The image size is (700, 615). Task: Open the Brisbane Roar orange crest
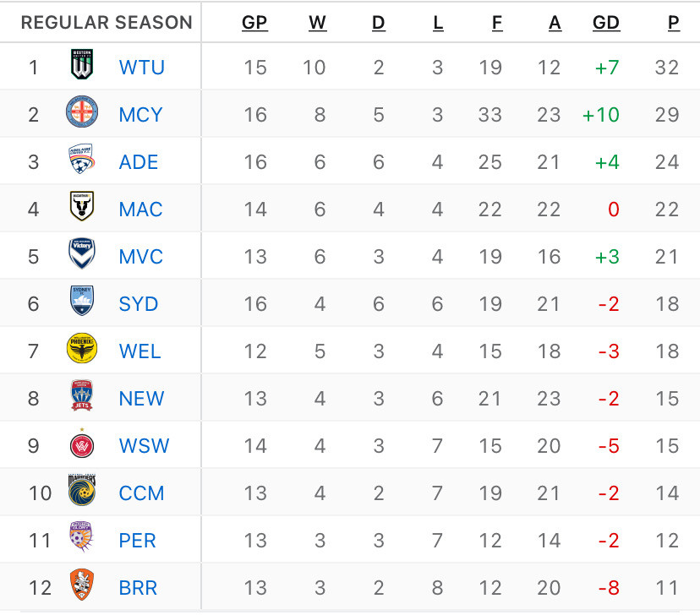82,585
